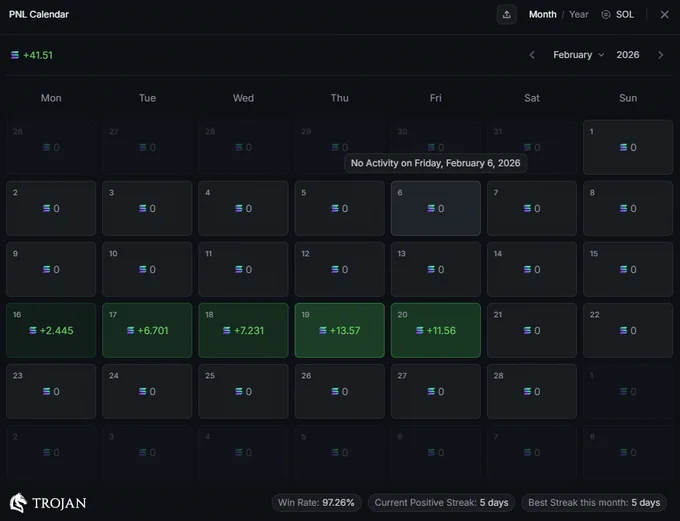
Task: Open day 3 cell in February
Action: click(147, 208)
